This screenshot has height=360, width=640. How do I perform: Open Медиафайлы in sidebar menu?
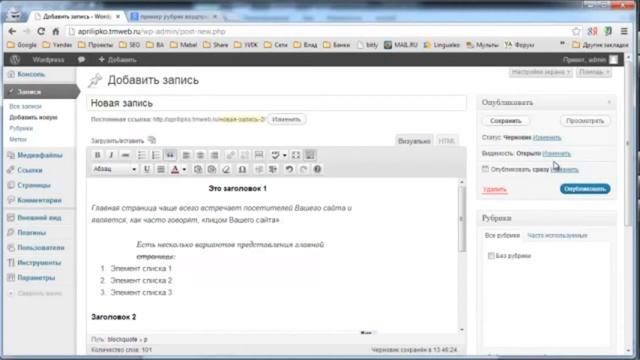click(x=40, y=155)
